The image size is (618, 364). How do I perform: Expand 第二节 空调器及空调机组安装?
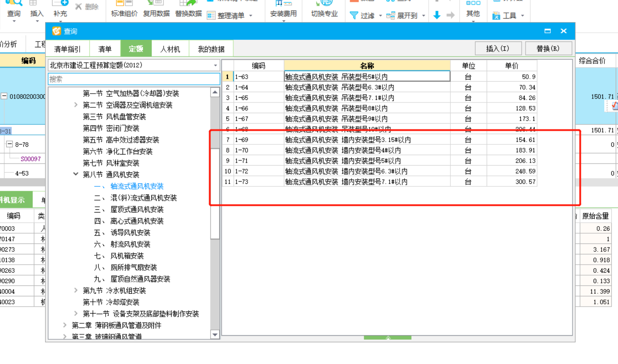click(x=76, y=105)
